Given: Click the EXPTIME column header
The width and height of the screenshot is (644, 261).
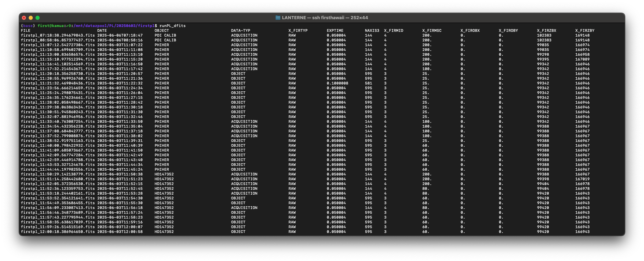Looking at the screenshot, I should coord(335,30).
